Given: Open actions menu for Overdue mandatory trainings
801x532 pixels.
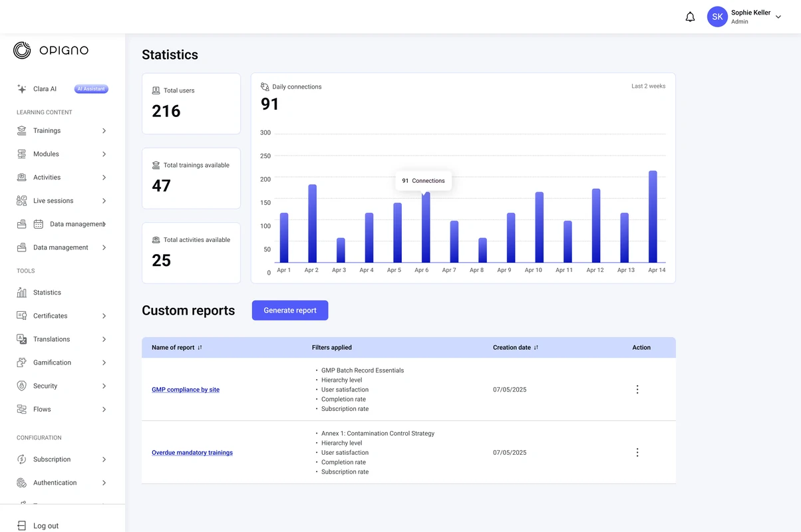Looking at the screenshot, I should pyautogui.click(x=637, y=452).
